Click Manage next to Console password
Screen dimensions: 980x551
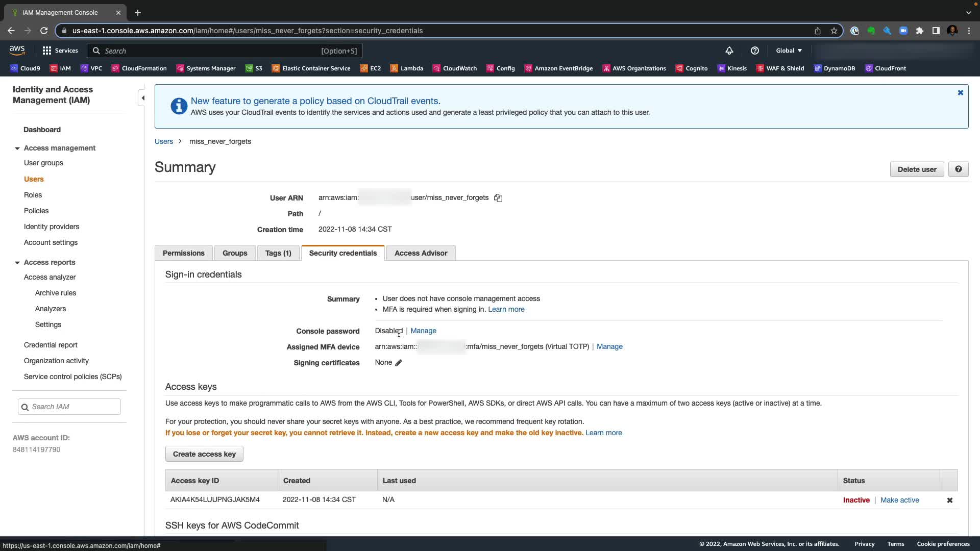point(423,331)
